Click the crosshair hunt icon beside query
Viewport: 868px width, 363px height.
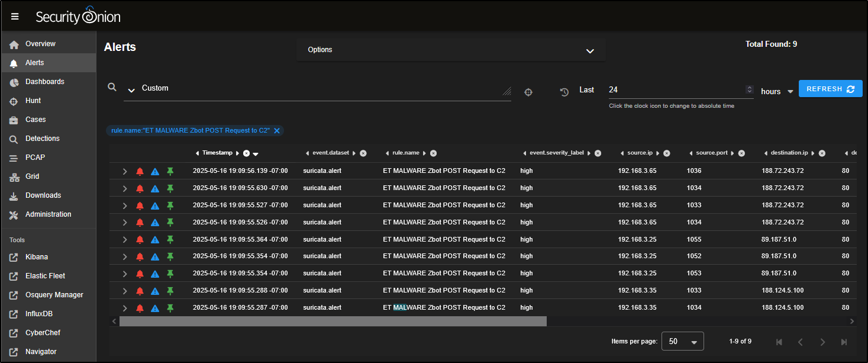click(x=528, y=92)
